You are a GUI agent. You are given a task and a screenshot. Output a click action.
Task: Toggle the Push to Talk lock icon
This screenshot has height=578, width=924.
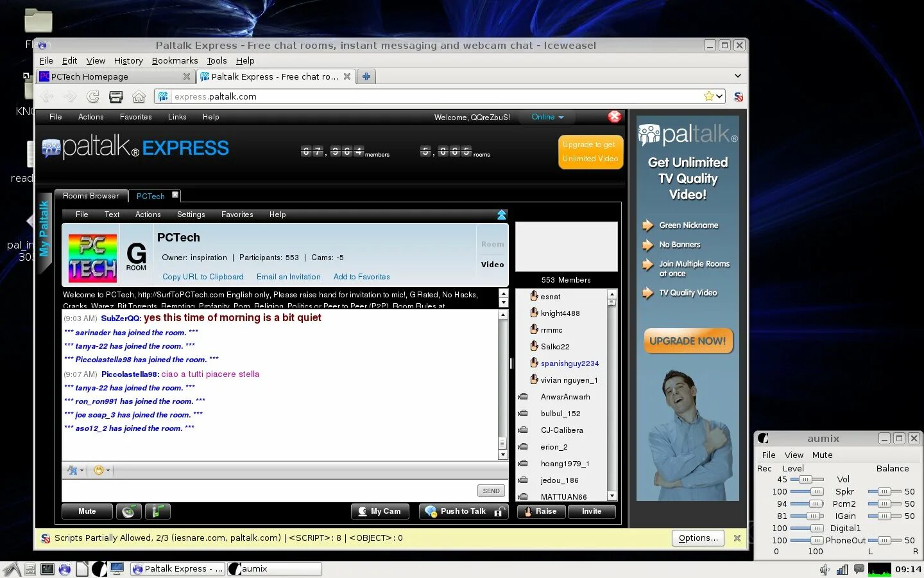point(499,512)
